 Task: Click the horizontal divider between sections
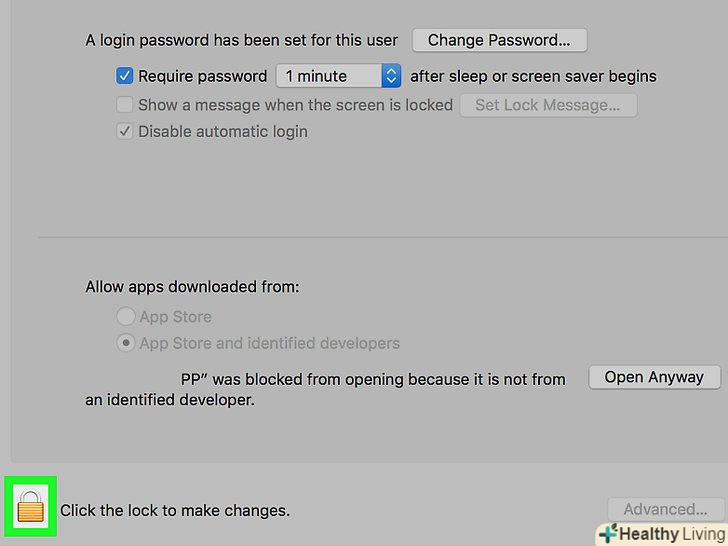tap(380, 238)
